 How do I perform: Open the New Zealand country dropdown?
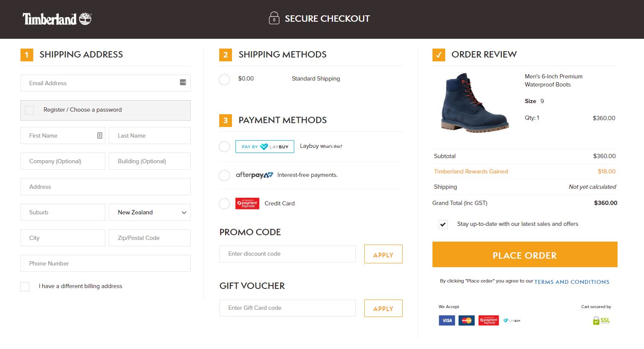tap(150, 212)
